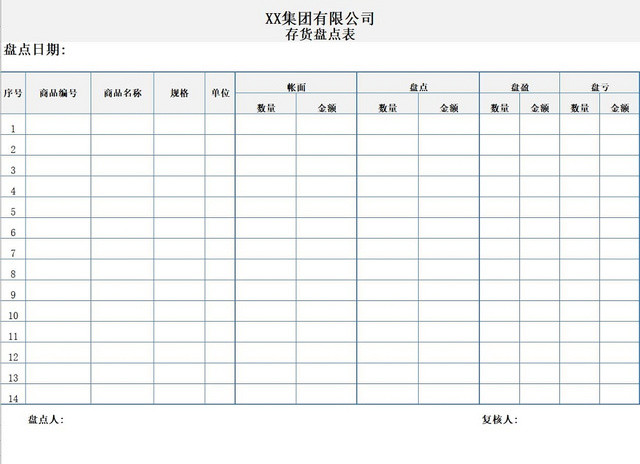Click 规格 cell in row 5
Viewport: 640px width, 464px height.
pyautogui.click(x=179, y=207)
